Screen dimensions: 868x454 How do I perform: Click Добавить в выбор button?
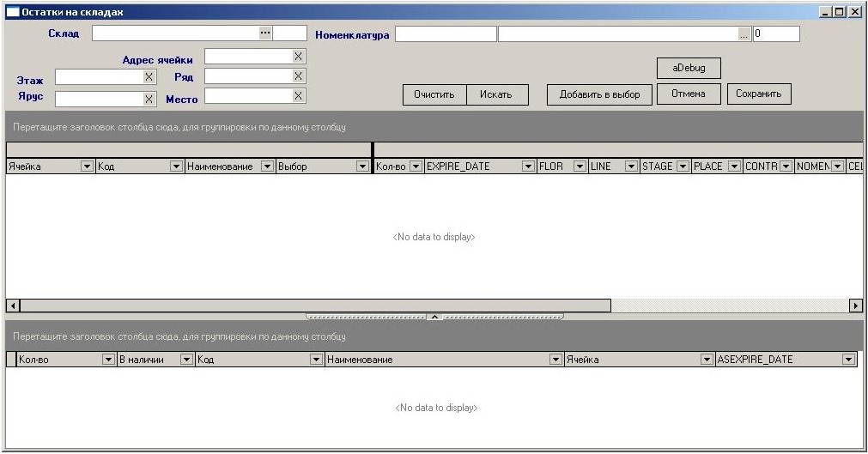[x=599, y=94]
